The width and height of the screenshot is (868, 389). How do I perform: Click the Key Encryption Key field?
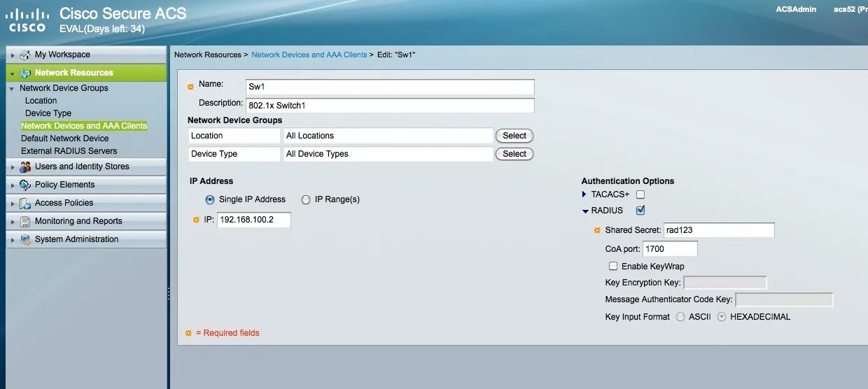725,283
